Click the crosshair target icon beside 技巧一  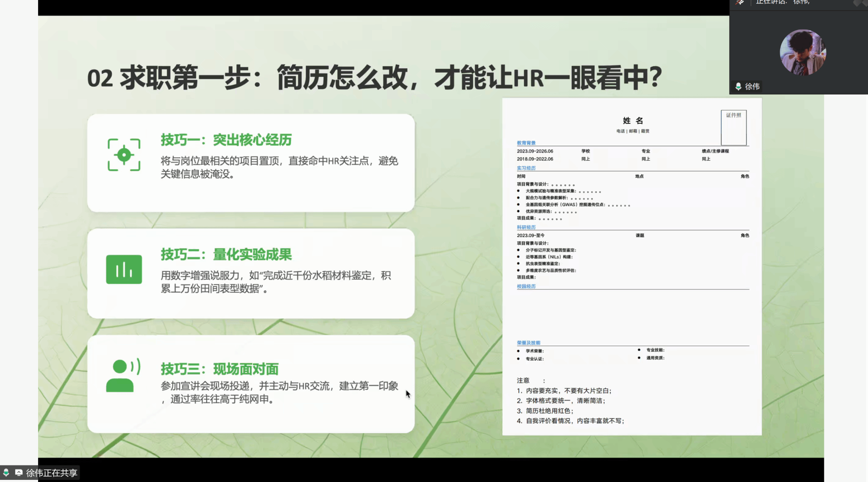pos(124,155)
